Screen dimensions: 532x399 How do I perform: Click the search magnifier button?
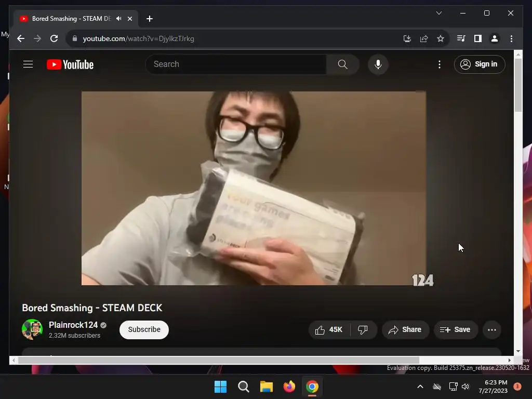(343, 64)
